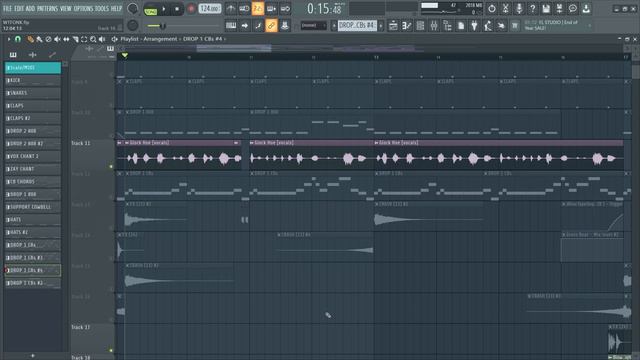Select next pattern with right arrow
This screenshot has height=360, width=640.
point(381,26)
